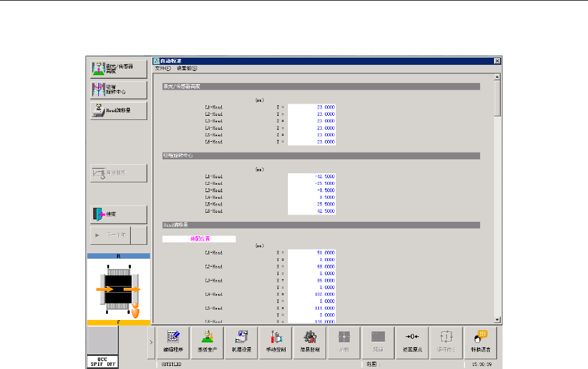This screenshot has height=369, width=588.
Task: Open 机器设置 machine settings
Action: [241, 343]
